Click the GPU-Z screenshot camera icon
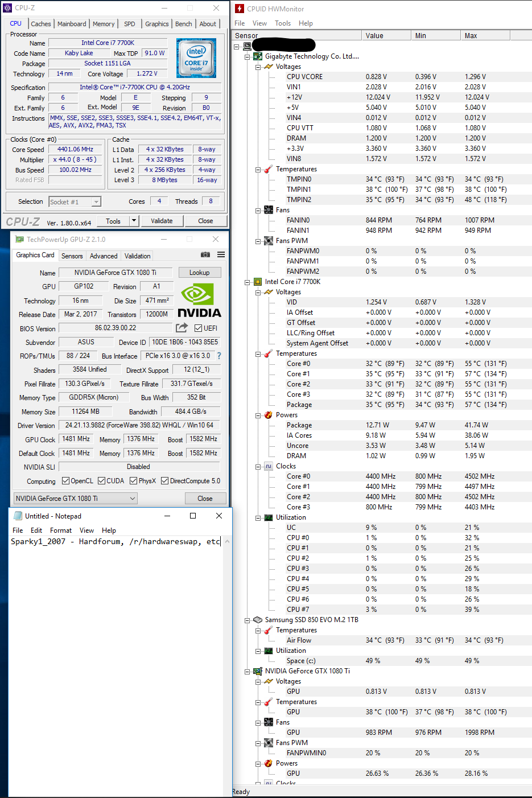Screen dimensions: 532x798 tap(205, 255)
